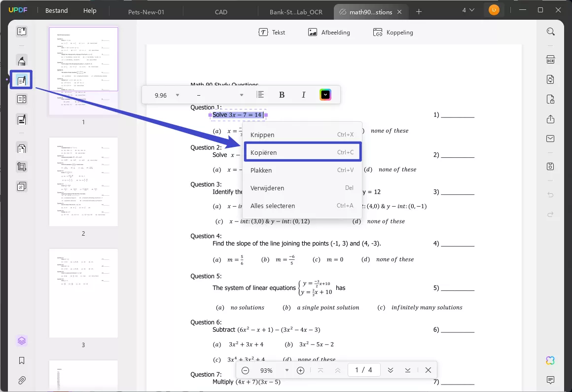
Task: Zoom in with the plus button
Action: 301,370
